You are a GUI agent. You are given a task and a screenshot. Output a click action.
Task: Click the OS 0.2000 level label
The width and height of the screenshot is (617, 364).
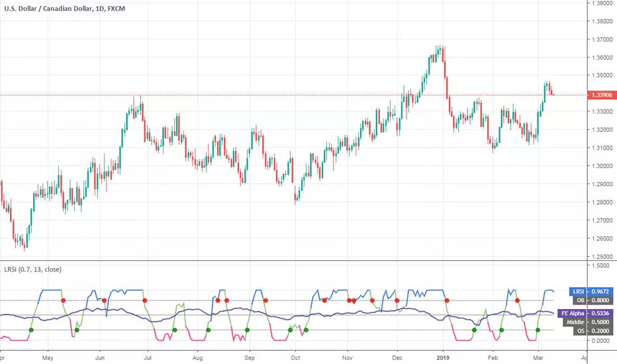(593, 330)
